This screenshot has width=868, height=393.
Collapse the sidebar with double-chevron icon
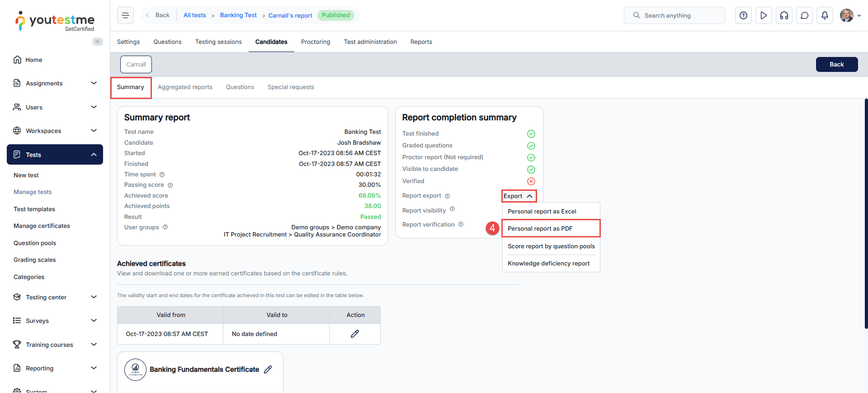pos(97,42)
